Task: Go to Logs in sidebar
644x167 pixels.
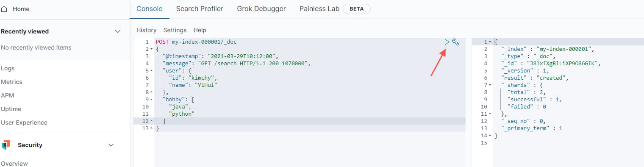Action: tap(8, 68)
